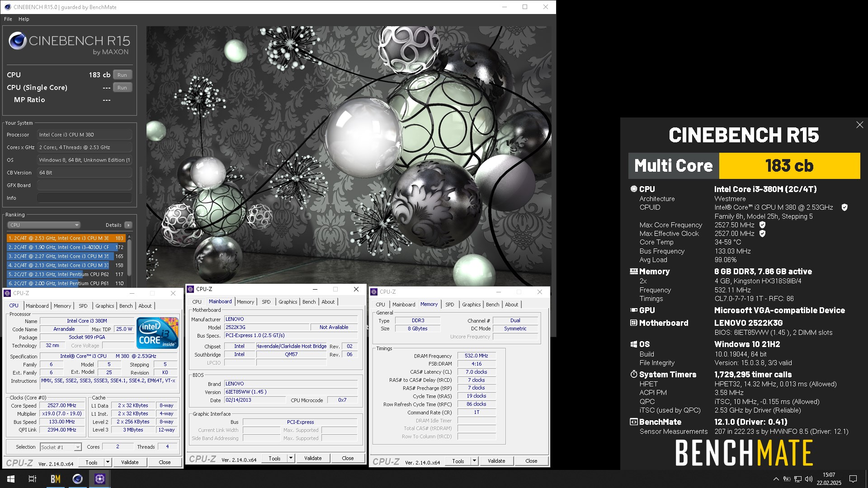Viewport: 868px width, 488px height.
Task: Show hidden tray icons chevron
Action: pos(776,479)
